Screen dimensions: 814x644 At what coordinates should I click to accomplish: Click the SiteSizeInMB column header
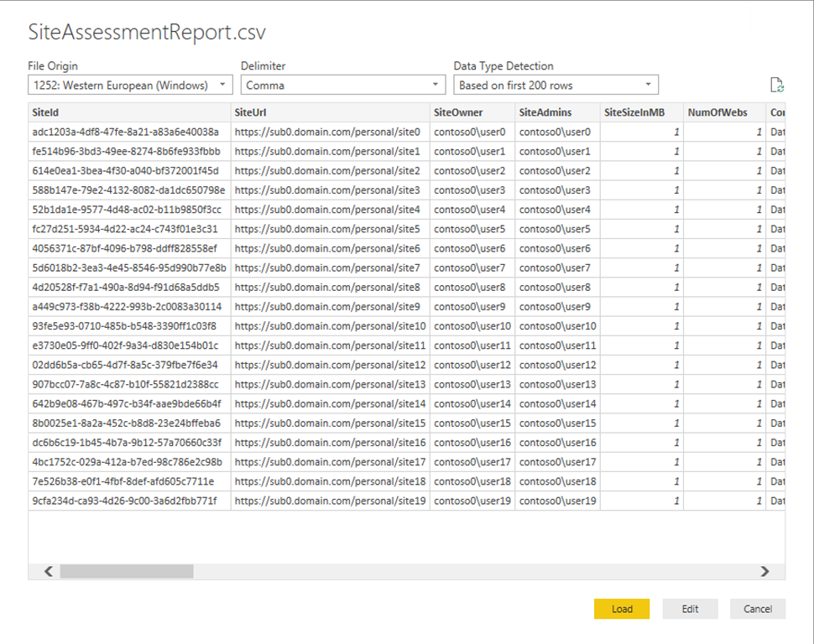click(641, 112)
